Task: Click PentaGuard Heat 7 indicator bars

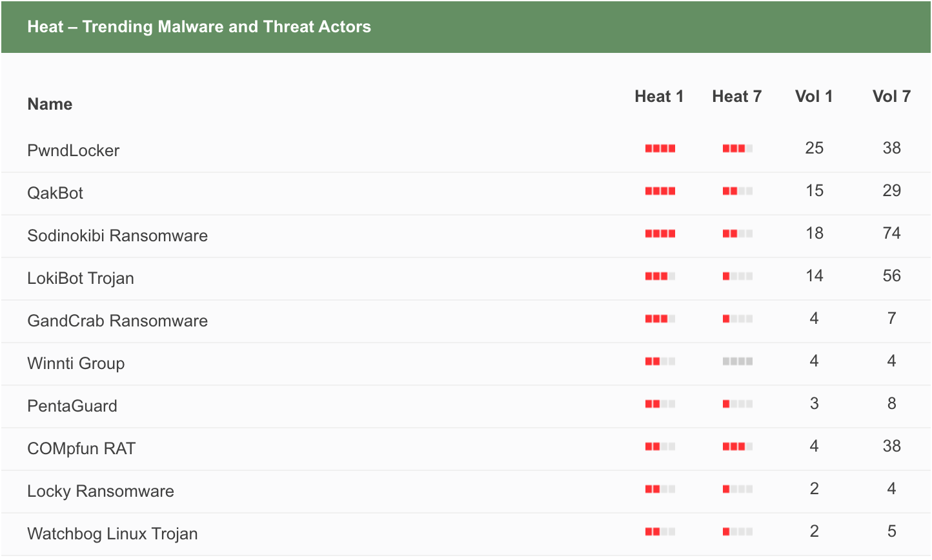Action: (738, 404)
